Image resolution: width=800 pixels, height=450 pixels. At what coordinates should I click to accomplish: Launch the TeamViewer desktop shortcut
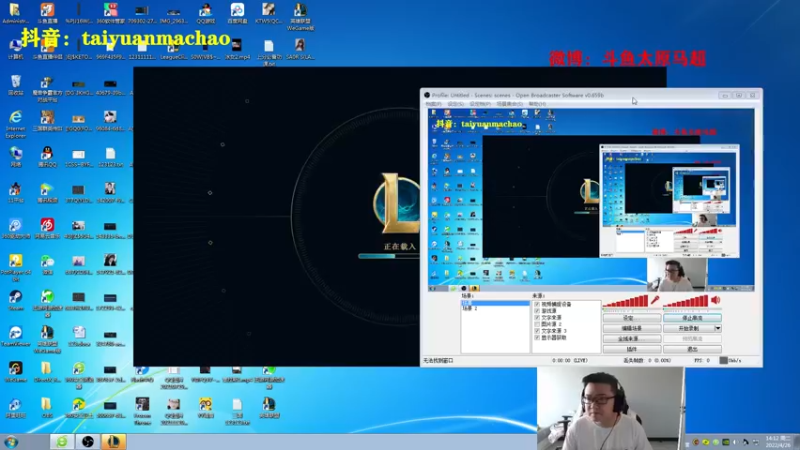[15, 336]
